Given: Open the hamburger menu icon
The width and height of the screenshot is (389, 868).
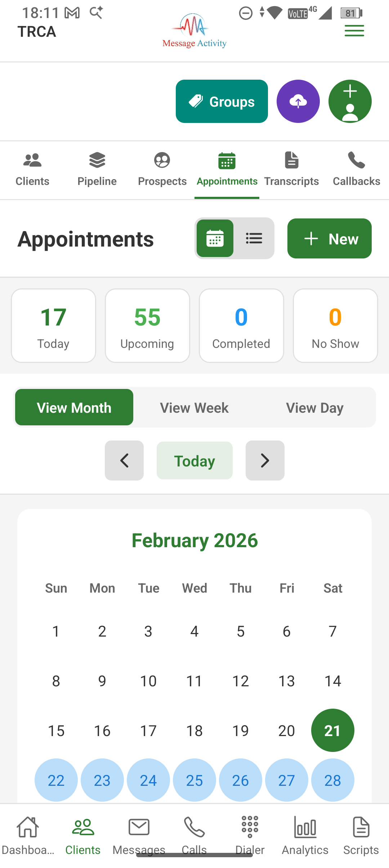Looking at the screenshot, I should tap(354, 31).
